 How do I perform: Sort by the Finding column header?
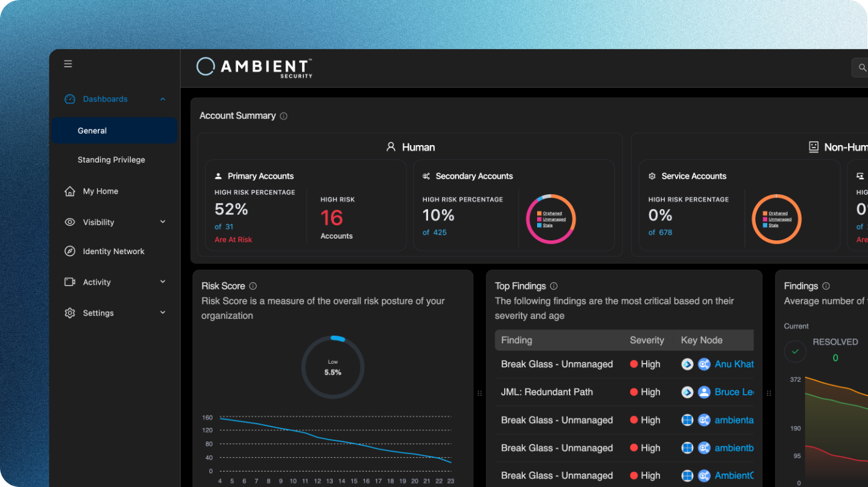(517, 341)
